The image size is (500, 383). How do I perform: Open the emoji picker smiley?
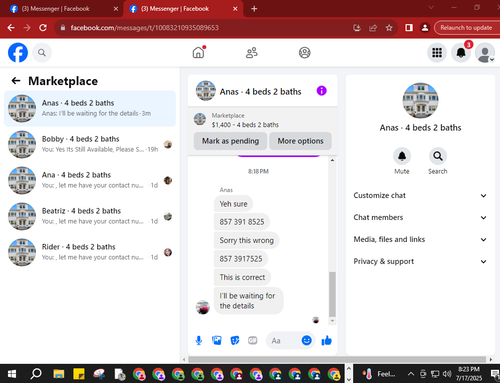pos(306,340)
